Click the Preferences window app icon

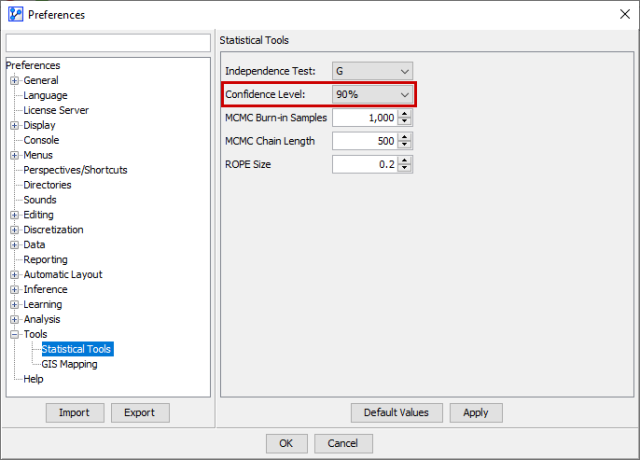pos(16,14)
